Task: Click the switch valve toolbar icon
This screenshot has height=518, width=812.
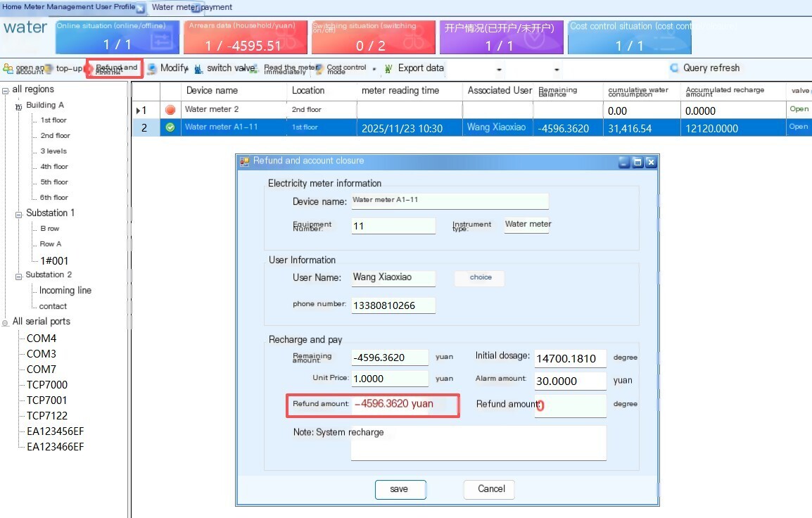Action: [x=198, y=69]
